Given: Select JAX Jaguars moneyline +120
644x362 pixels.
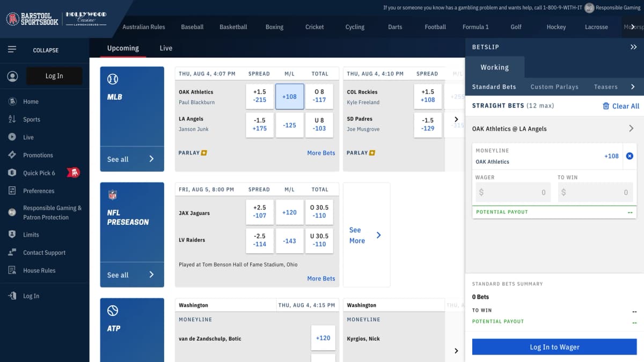Looking at the screenshot, I should (290, 212).
